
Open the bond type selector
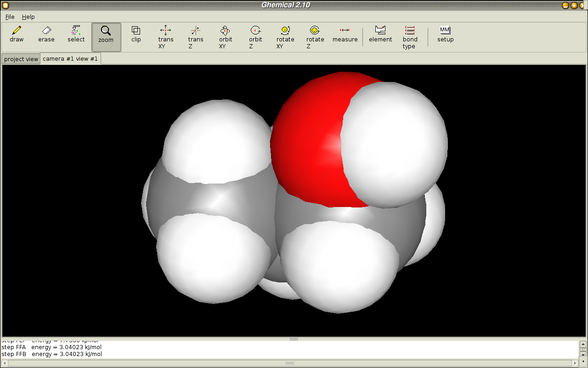tap(410, 37)
